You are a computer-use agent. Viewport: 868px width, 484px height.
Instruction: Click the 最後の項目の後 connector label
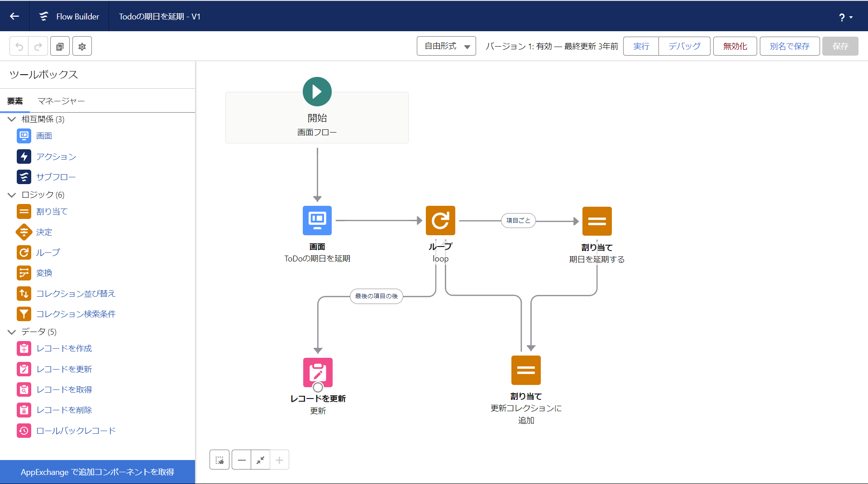pyautogui.click(x=377, y=296)
